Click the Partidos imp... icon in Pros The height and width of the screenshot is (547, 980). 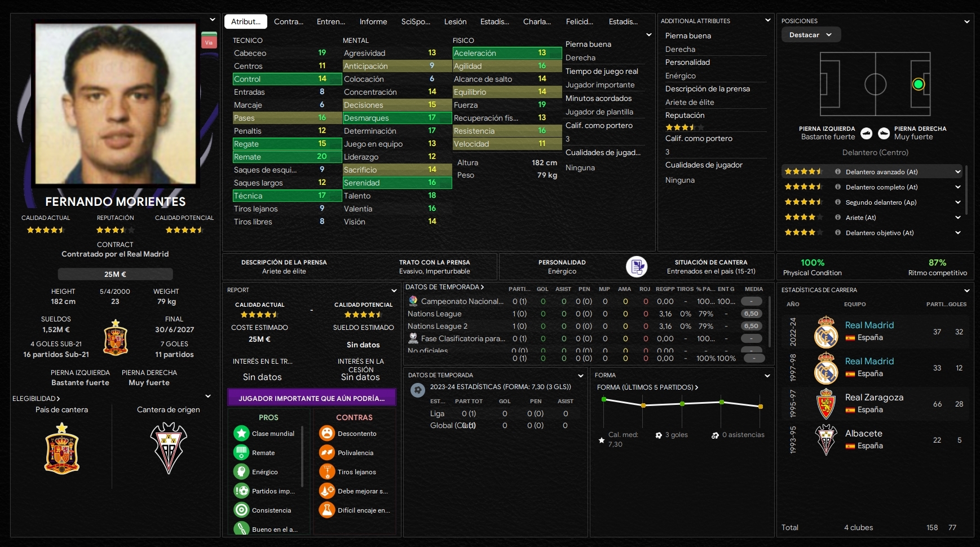[x=241, y=491]
